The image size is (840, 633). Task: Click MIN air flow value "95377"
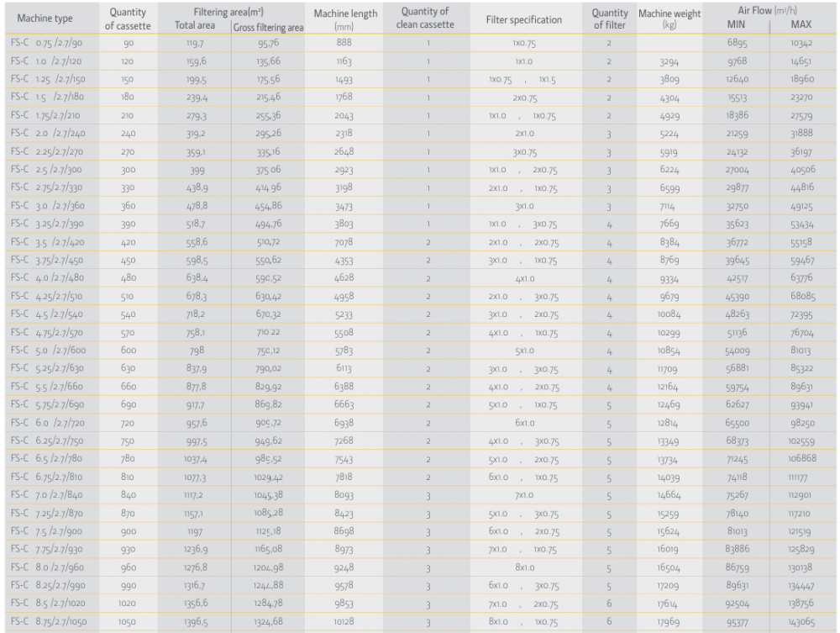coord(738,622)
